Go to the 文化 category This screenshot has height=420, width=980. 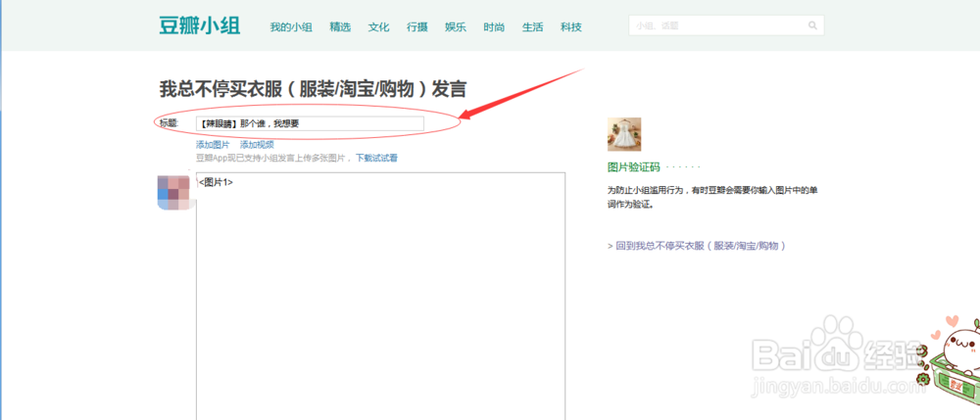pyautogui.click(x=378, y=27)
